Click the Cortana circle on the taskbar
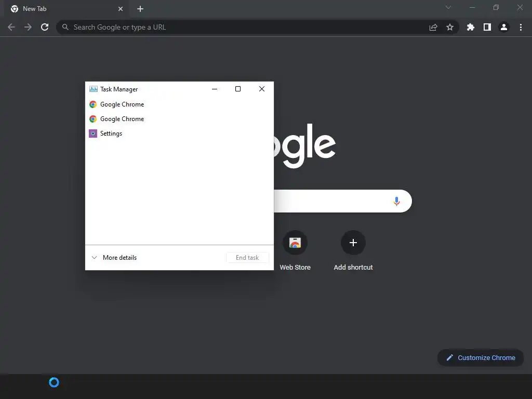Viewport: 532px width, 399px height. (54, 382)
